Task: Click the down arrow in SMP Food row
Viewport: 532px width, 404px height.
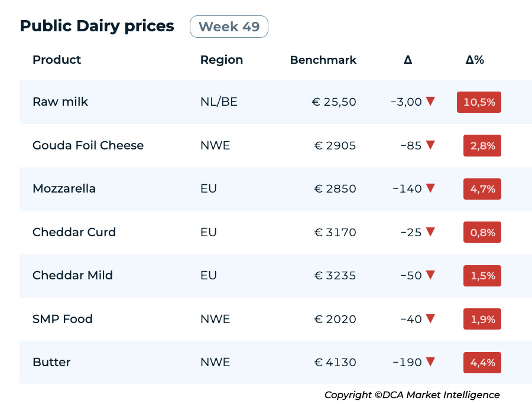Action: [430, 319]
